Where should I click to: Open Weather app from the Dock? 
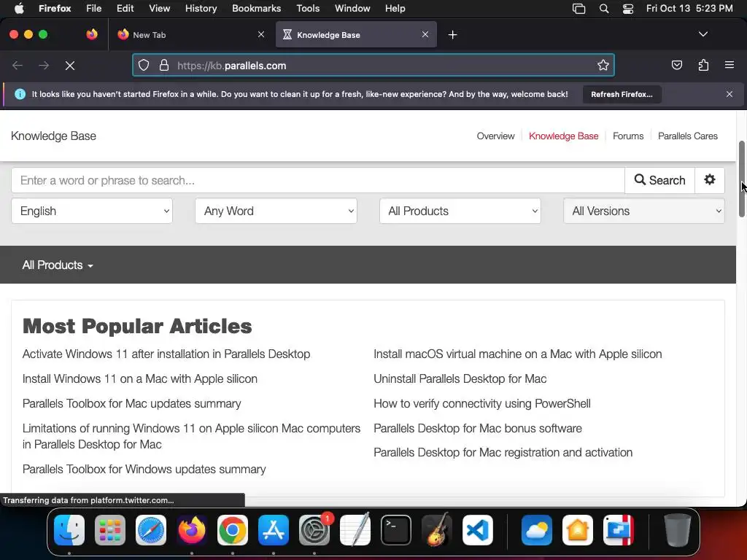tap(537, 530)
